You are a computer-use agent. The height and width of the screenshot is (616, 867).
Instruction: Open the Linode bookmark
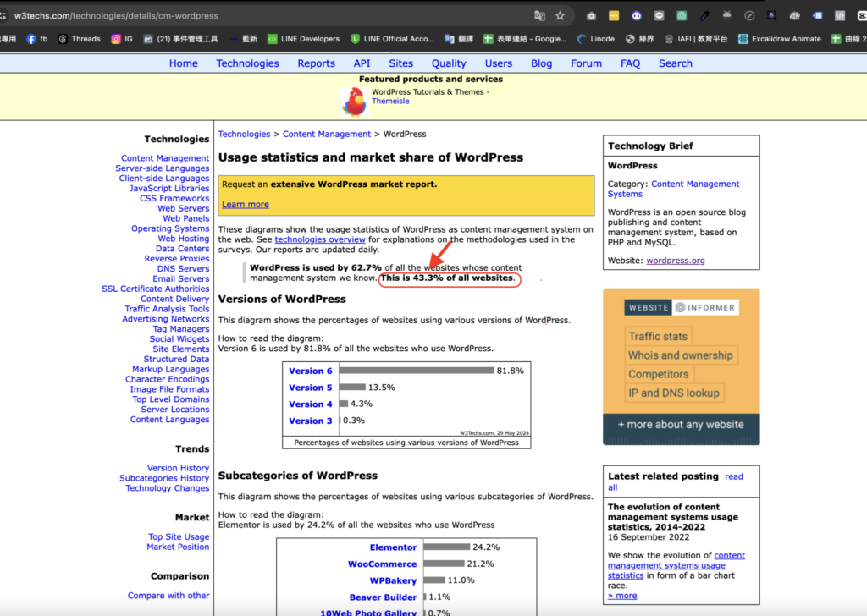(596, 38)
